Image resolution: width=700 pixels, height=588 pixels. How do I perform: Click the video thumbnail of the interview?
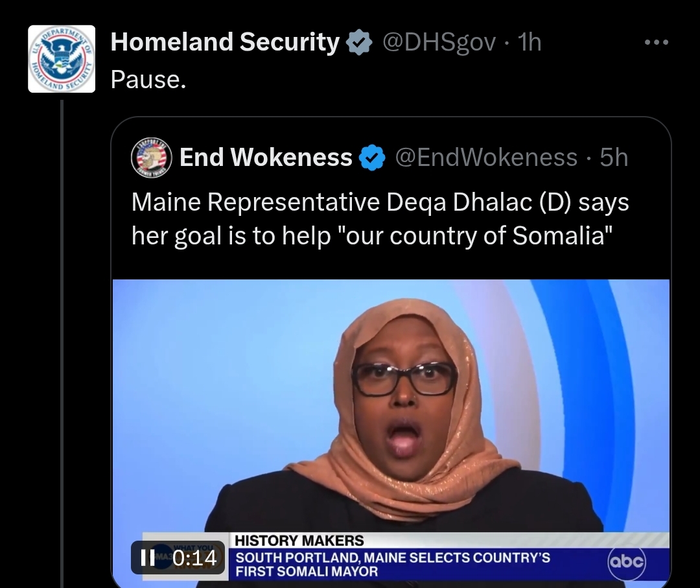[391, 433]
